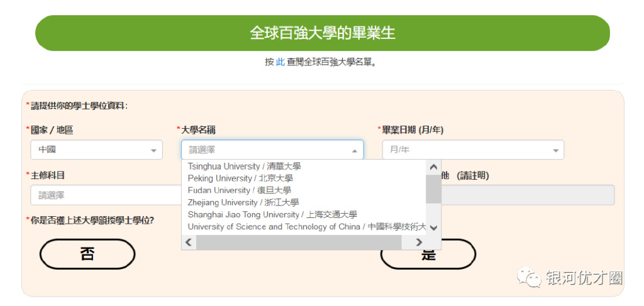Viewport: 644px width, 306px height.
Task: Click the vertical scrollbar thumb of university list
Action: [433, 189]
